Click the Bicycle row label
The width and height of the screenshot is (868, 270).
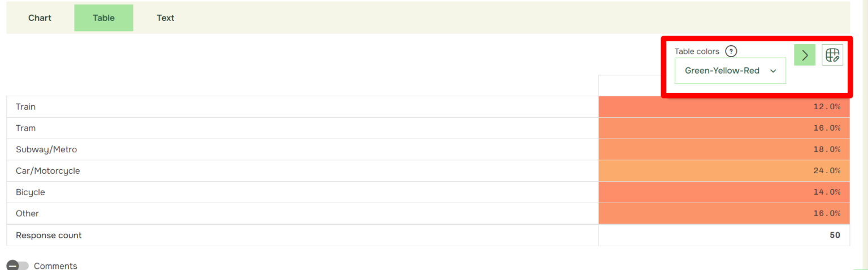click(x=31, y=192)
